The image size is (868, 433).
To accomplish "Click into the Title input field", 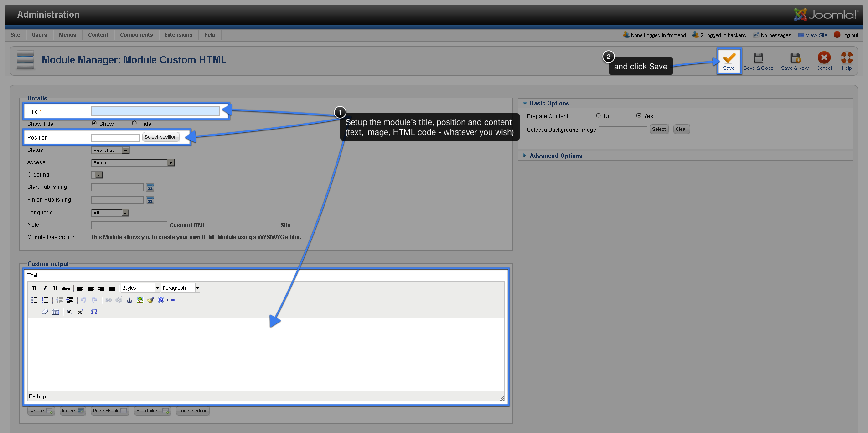I will click(155, 111).
